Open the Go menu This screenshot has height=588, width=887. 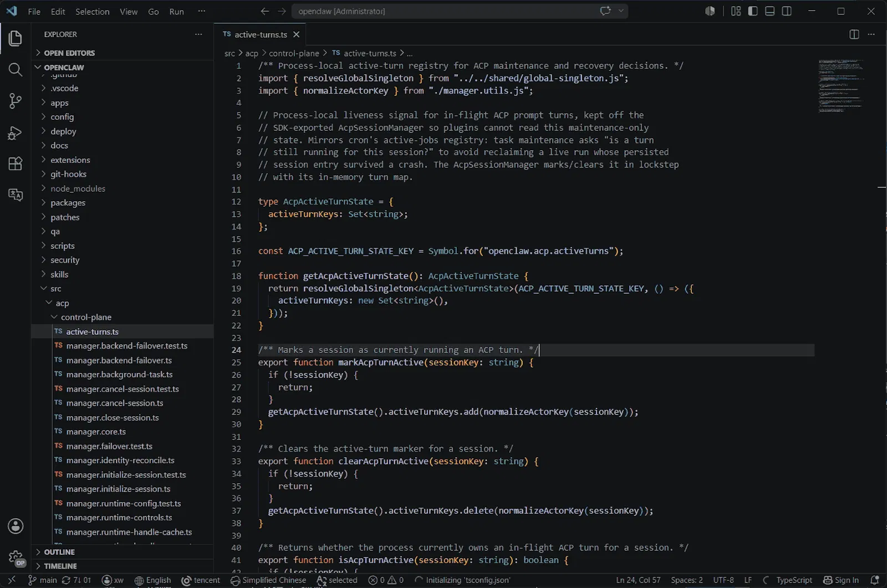154,12
